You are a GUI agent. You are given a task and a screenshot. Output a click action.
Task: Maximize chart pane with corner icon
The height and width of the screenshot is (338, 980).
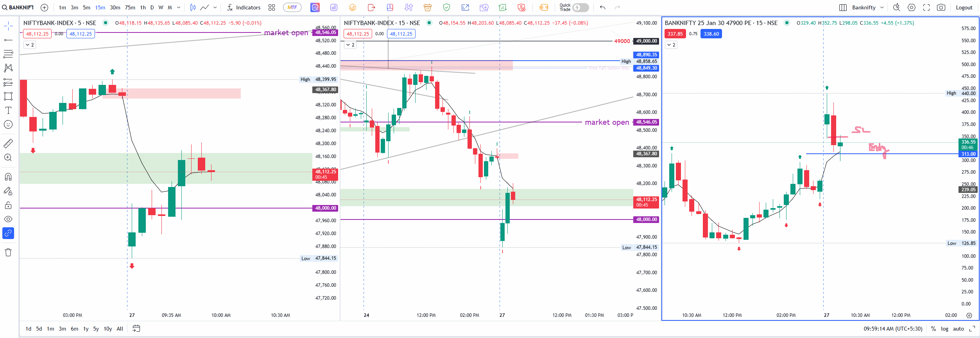coord(972,329)
